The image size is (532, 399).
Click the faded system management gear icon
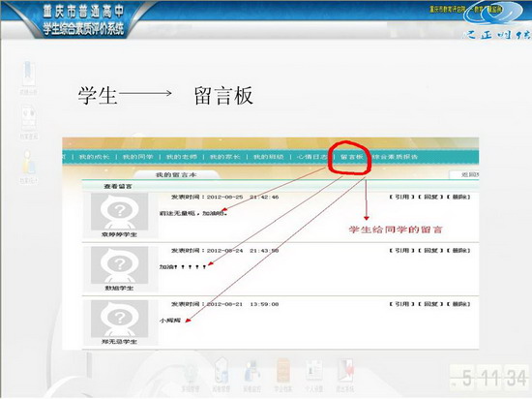click(190, 374)
